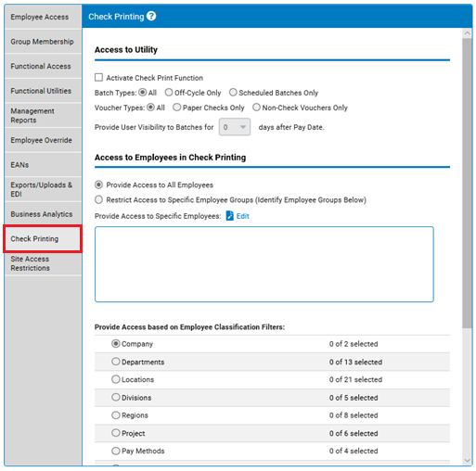Select Restrict Access to Specific Employee Groups
The width and height of the screenshot is (476, 471).
tap(98, 199)
